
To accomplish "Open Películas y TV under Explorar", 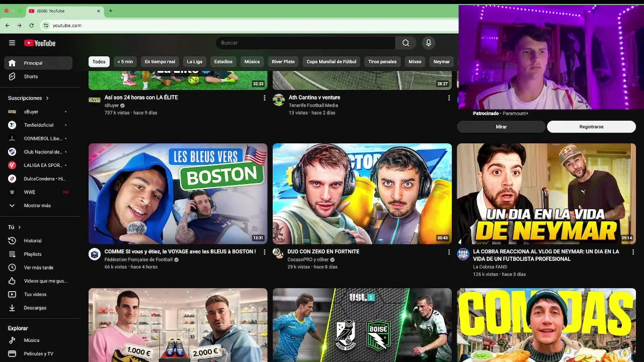I will (38, 353).
